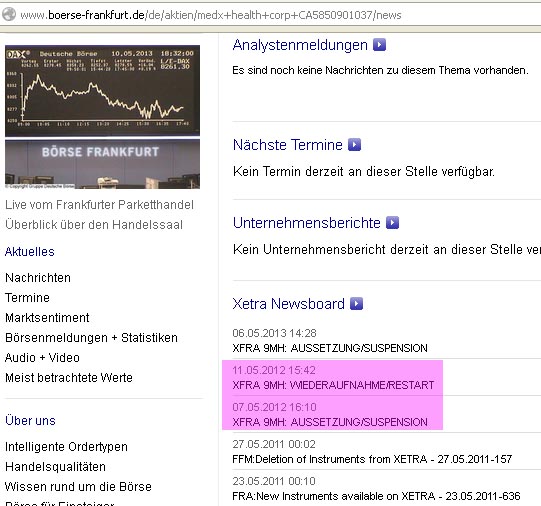
Task: Open Live vom Frankfurter Parketthandel link
Action: click(x=99, y=205)
